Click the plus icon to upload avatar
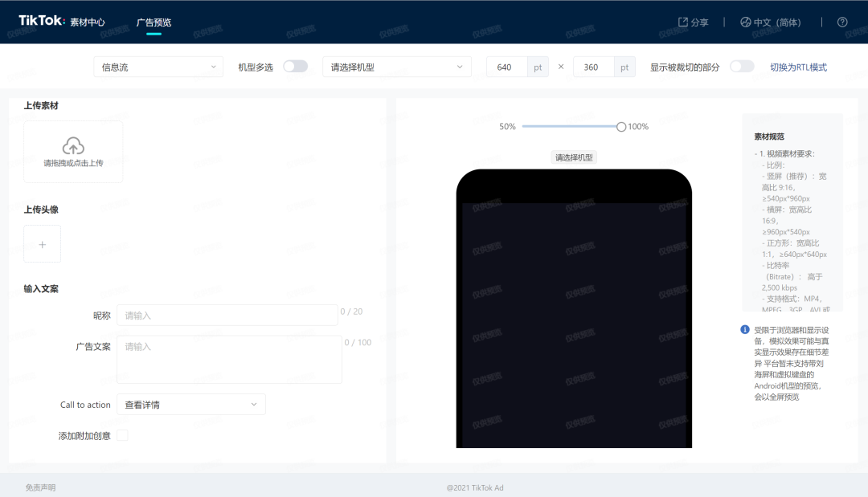 (x=43, y=244)
